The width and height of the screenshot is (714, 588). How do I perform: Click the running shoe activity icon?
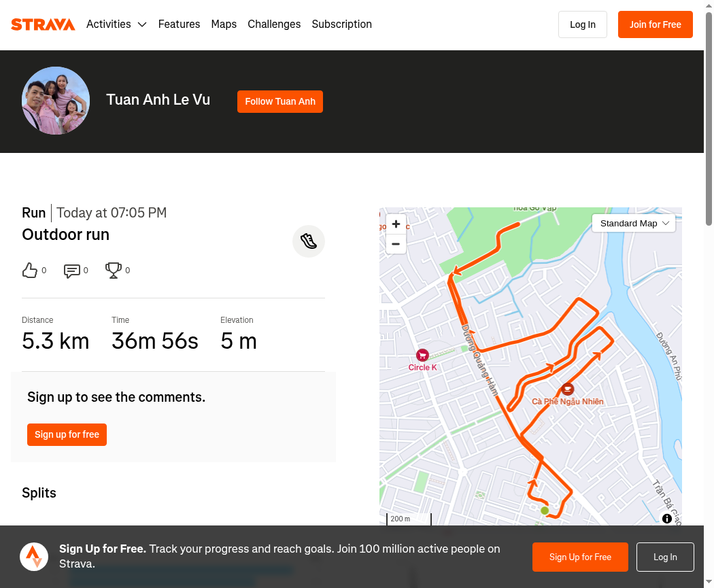tap(309, 241)
